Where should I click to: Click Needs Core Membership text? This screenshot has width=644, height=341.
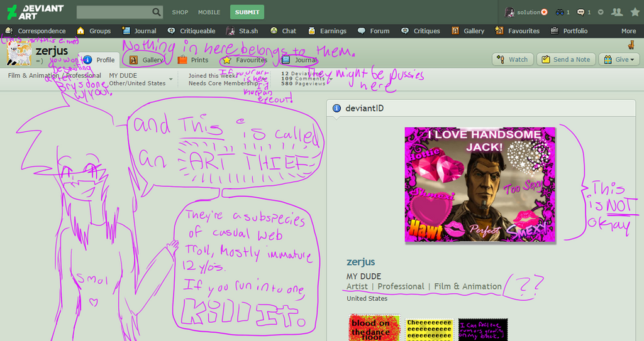(223, 84)
